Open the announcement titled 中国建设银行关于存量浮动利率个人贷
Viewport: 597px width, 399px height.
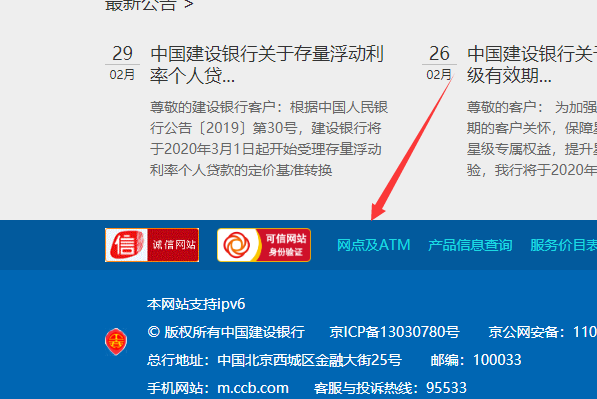(267, 64)
